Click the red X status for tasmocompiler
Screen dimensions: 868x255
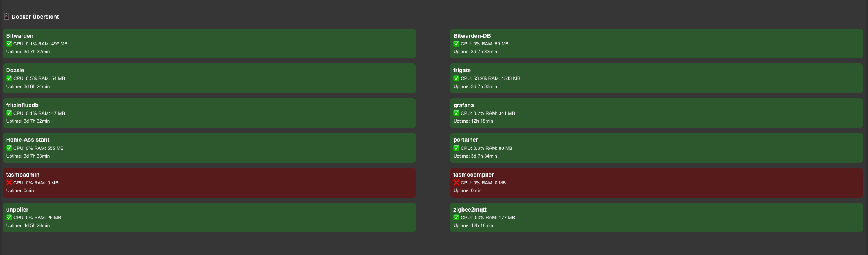(456, 183)
